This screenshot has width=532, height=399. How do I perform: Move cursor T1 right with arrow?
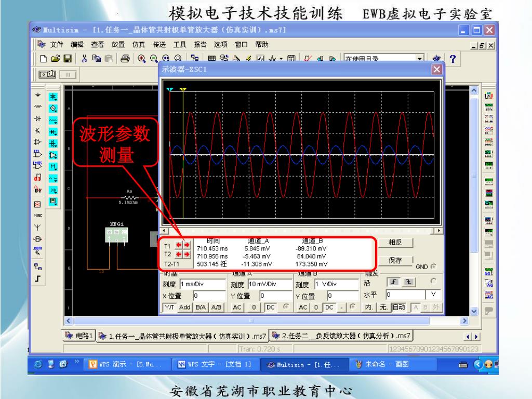(x=187, y=245)
